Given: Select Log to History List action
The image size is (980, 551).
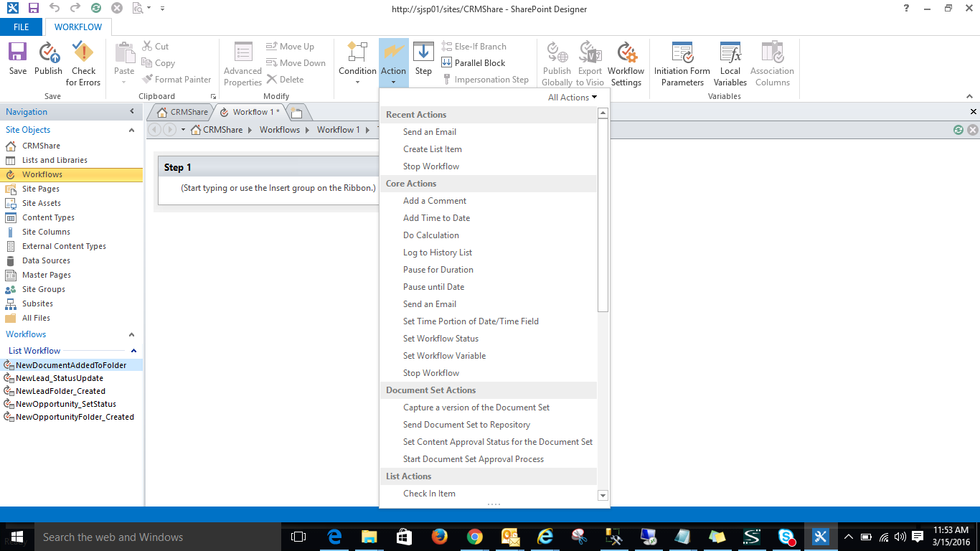Looking at the screenshot, I should click(x=438, y=253).
